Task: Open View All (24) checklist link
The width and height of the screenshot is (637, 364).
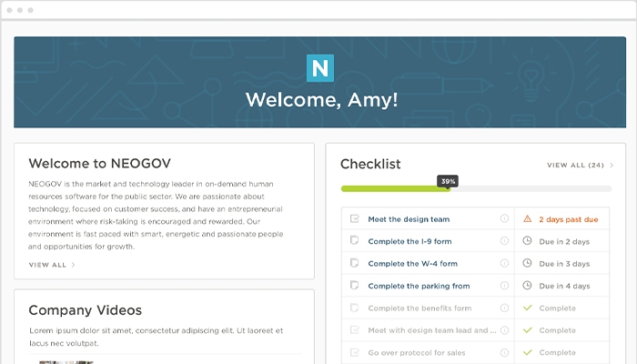Action: click(575, 165)
